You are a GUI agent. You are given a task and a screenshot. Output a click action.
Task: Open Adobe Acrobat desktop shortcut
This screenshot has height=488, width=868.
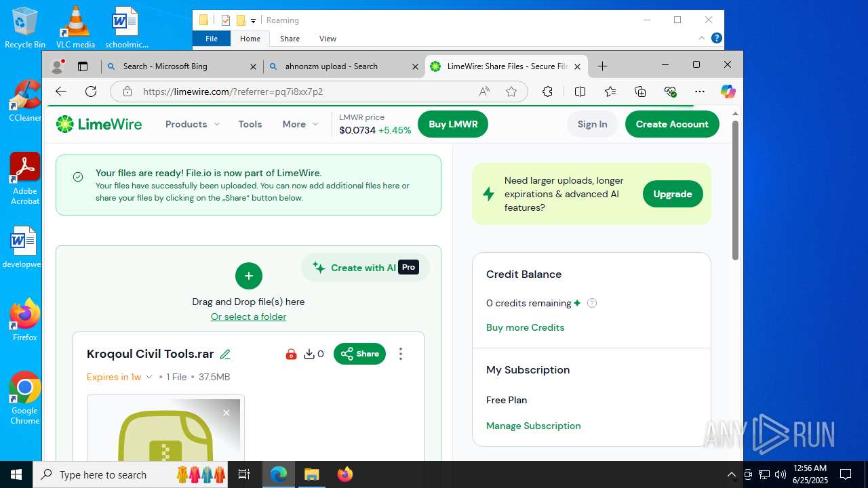tap(25, 178)
